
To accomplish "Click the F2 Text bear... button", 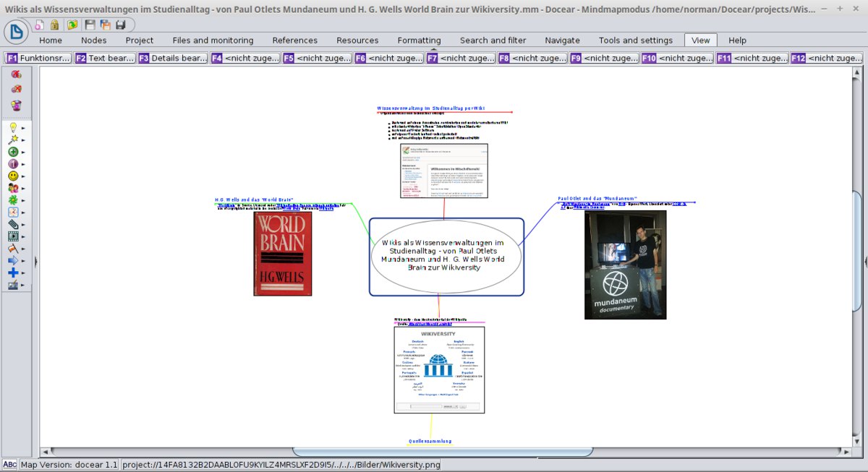I will [x=105, y=58].
